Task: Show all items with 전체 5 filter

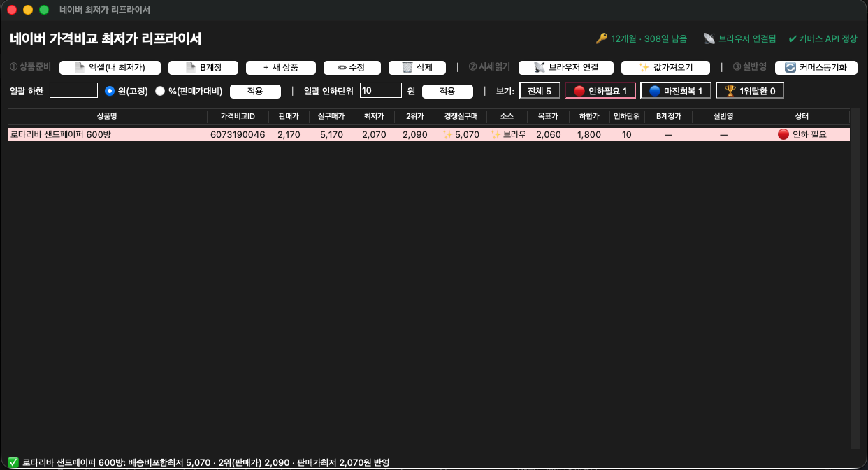Action: [540, 91]
